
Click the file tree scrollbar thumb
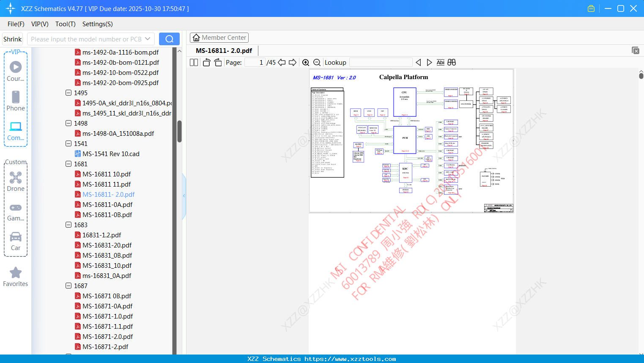coord(179,131)
